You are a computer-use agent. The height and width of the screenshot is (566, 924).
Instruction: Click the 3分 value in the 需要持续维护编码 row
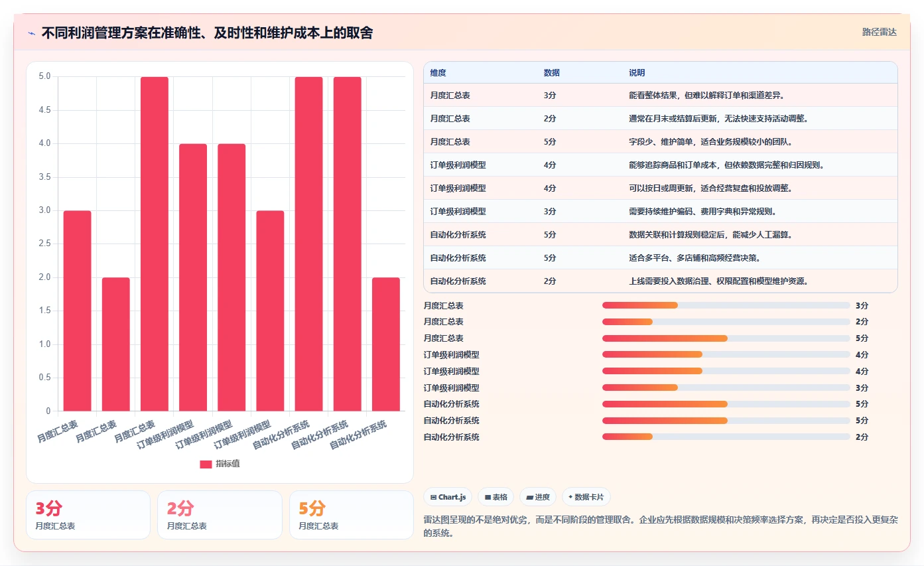(x=550, y=212)
